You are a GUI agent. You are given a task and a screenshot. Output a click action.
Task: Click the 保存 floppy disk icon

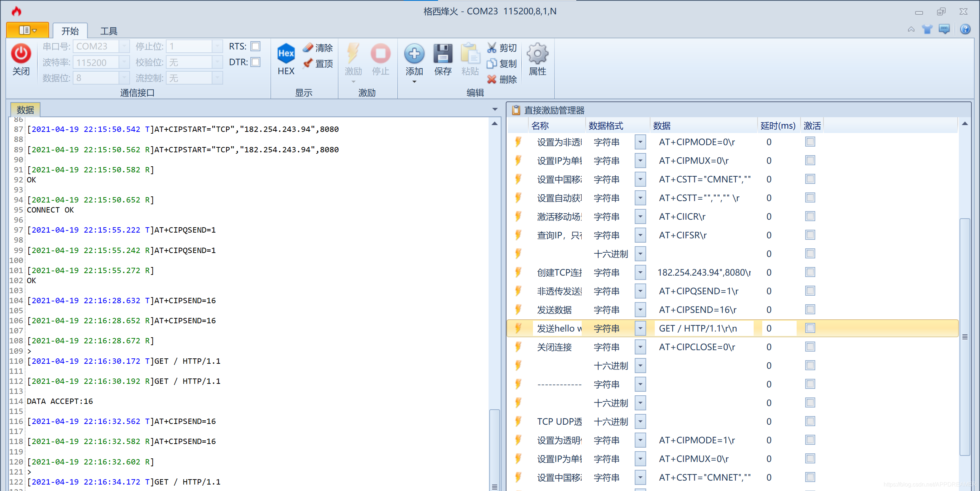pos(442,53)
